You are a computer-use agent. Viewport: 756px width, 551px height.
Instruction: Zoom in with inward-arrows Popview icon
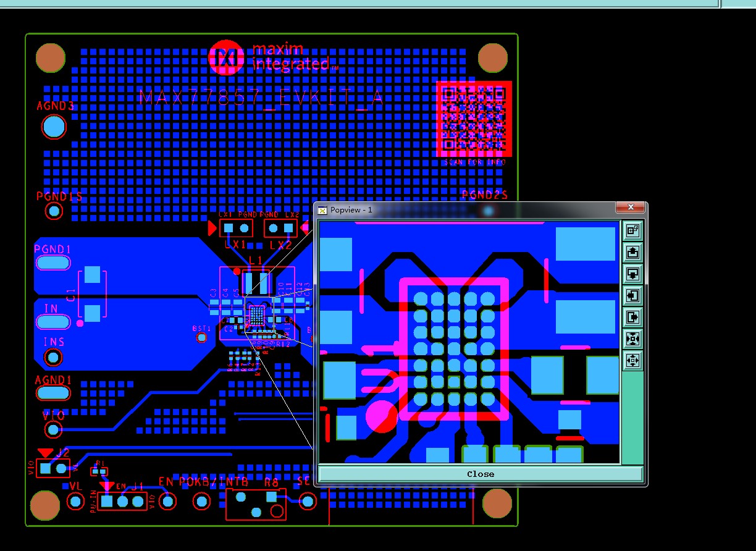[632, 339]
